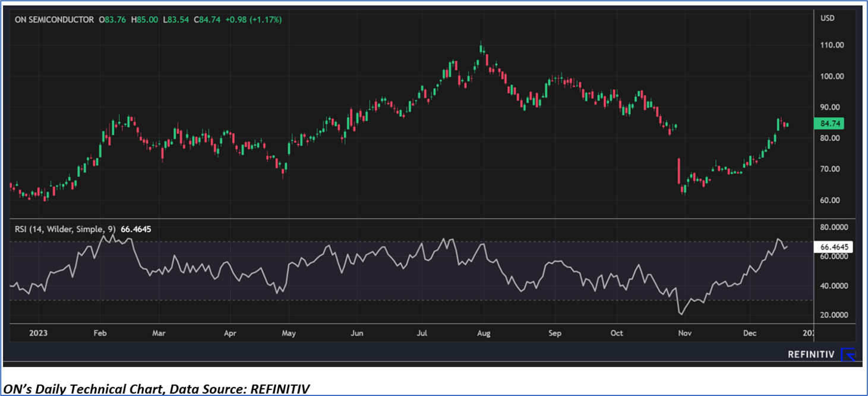Image resolution: width=868 pixels, height=396 pixels.
Task: Click the 60.00 price axis label
Action: point(829,200)
